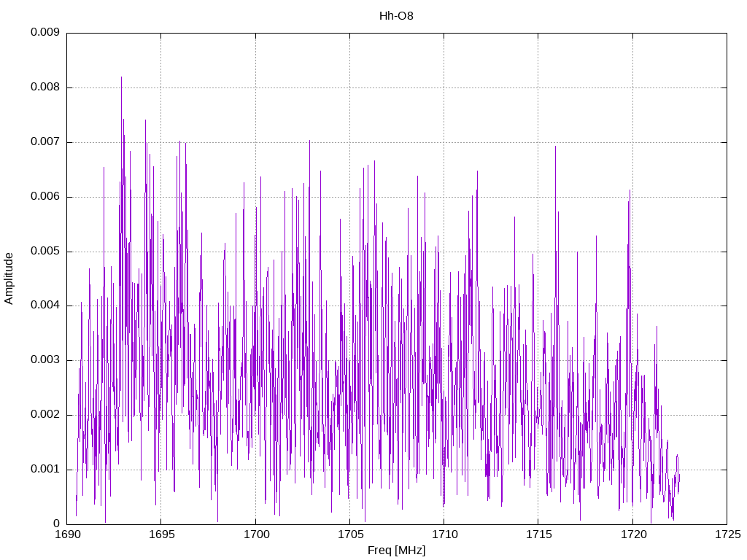
Task: Click y-axis tick value 0.006
Action: 45,196
